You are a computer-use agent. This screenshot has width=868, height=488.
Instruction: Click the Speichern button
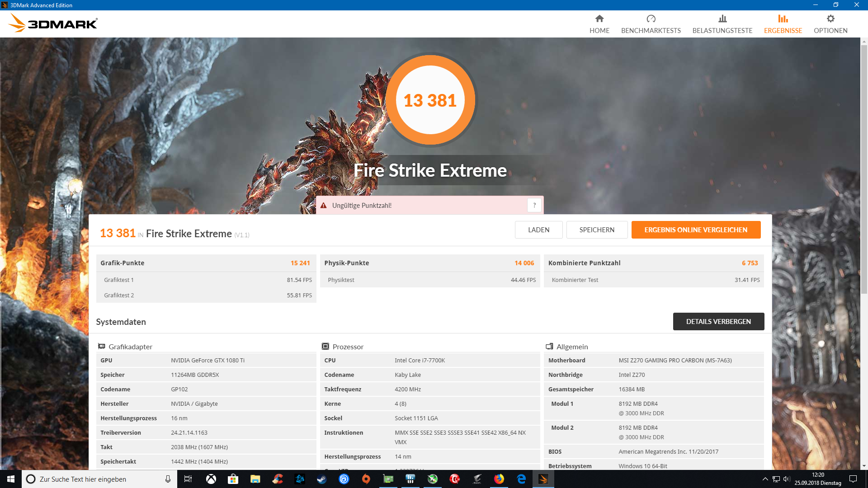[596, 230]
